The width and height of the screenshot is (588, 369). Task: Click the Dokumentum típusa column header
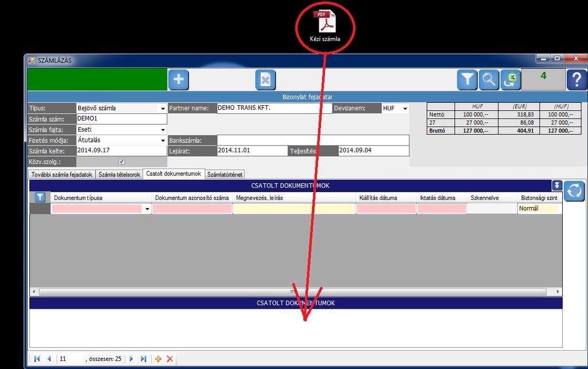click(101, 198)
